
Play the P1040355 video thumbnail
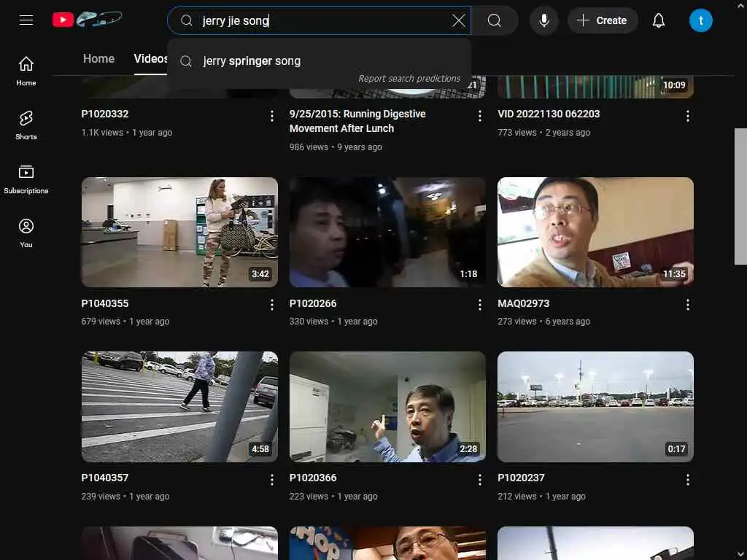click(x=179, y=233)
